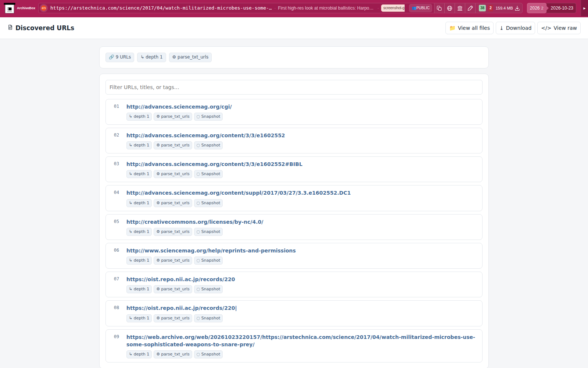Open sciencemag reprints-and-permissions link

pyautogui.click(x=211, y=251)
